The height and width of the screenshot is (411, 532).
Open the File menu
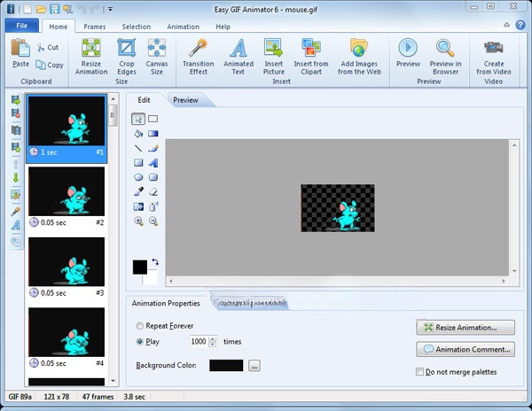point(21,26)
